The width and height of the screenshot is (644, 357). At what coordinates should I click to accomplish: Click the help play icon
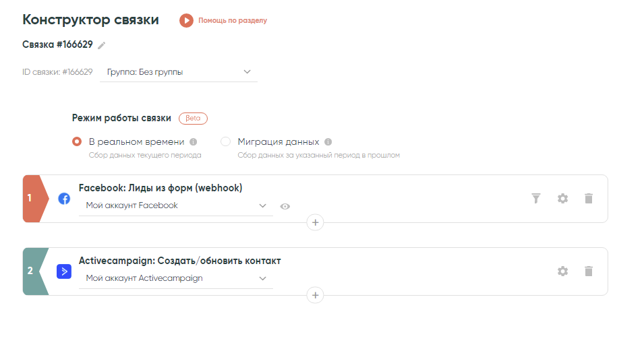186,21
